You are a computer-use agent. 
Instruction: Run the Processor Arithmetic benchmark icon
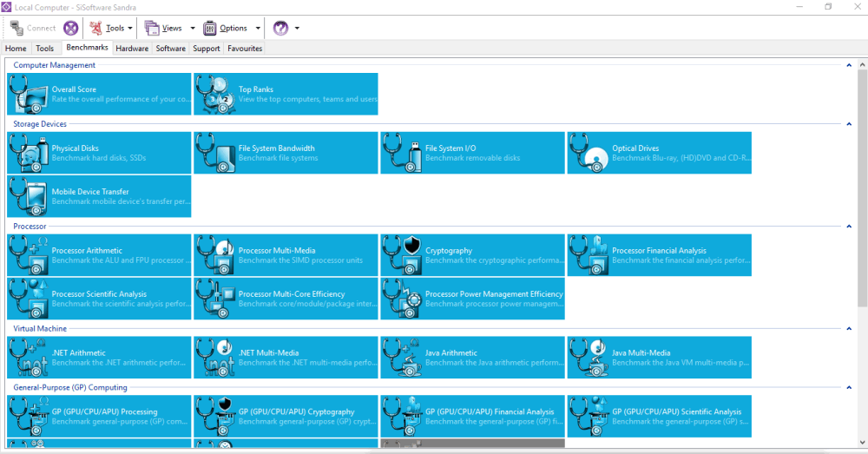[x=29, y=255]
